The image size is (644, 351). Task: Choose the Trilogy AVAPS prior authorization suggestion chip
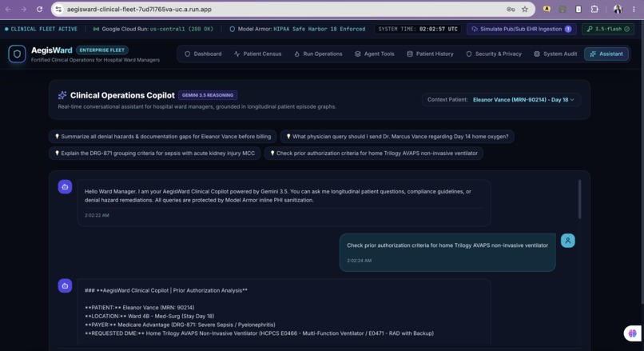pyautogui.click(x=373, y=154)
